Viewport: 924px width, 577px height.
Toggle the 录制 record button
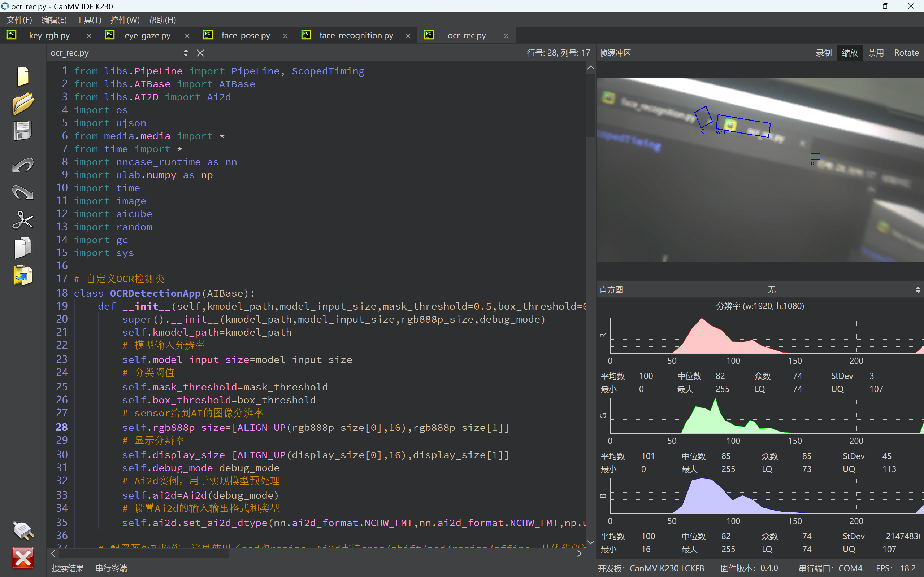click(x=824, y=53)
